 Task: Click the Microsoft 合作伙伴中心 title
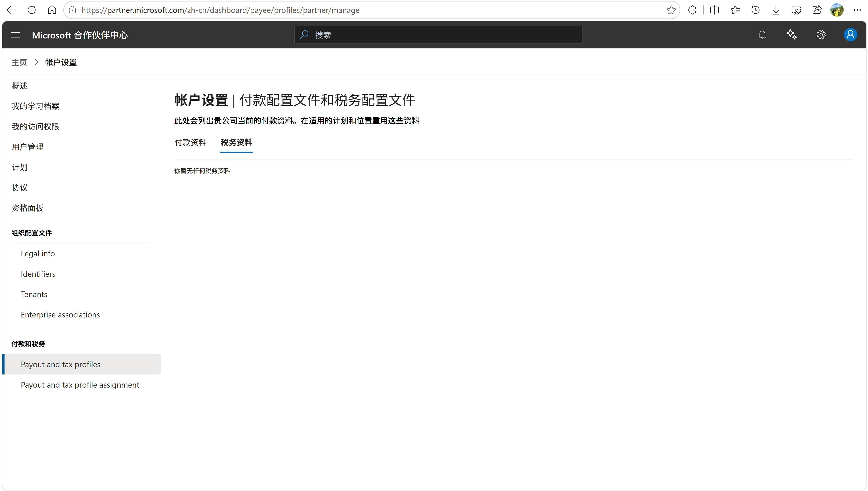[x=80, y=35]
